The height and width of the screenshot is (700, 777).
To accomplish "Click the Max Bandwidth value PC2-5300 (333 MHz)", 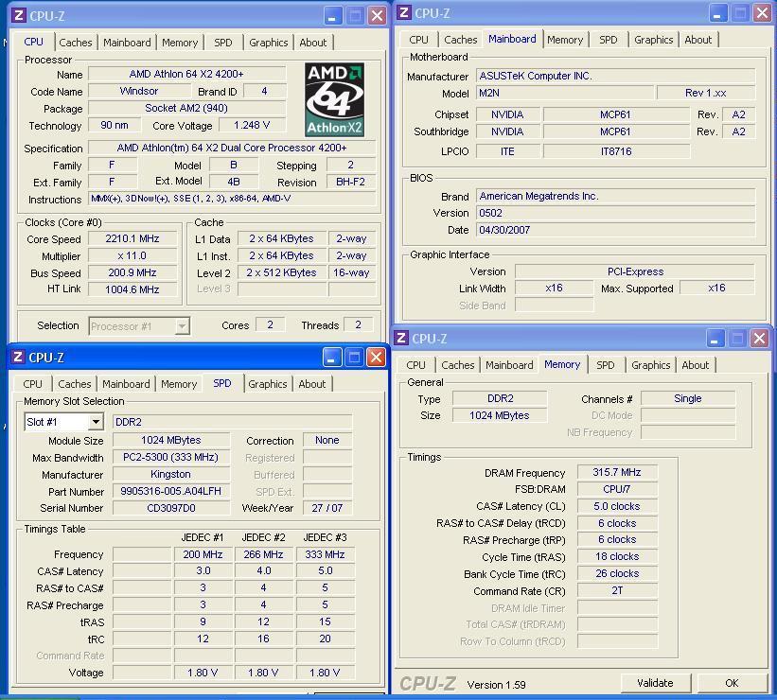I will coord(171,457).
